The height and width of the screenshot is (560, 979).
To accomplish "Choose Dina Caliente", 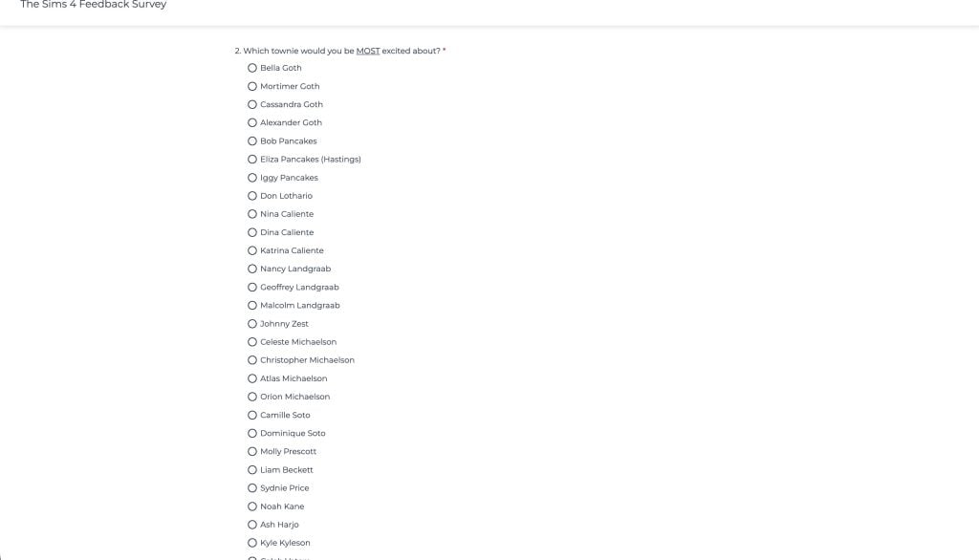I will tap(252, 231).
